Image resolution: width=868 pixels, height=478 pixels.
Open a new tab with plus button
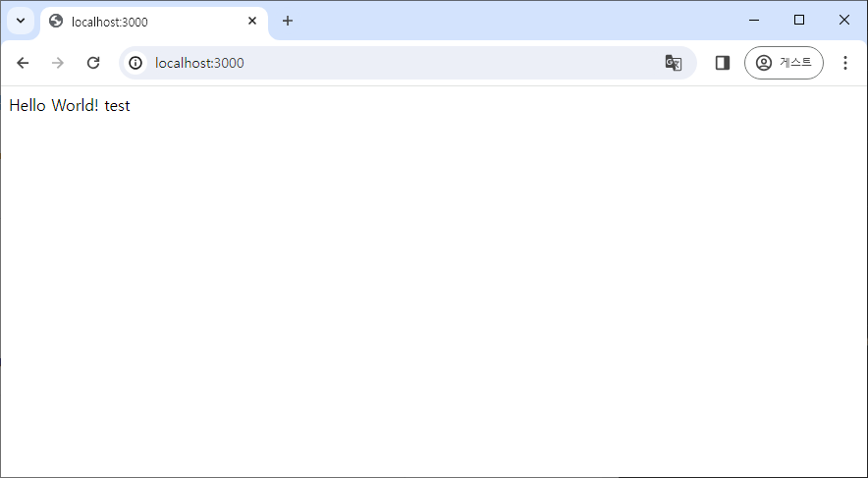pos(288,21)
